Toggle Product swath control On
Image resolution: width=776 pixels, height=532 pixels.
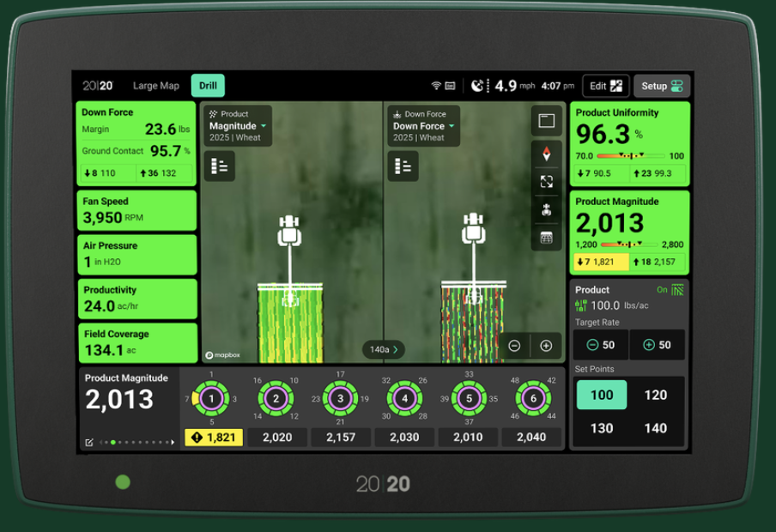670,289
